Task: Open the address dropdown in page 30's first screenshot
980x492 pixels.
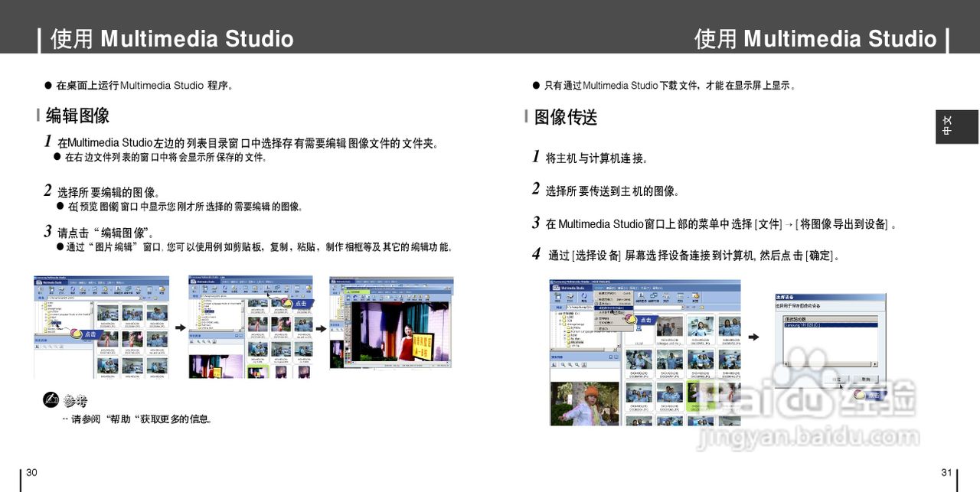Action: (x=141, y=298)
